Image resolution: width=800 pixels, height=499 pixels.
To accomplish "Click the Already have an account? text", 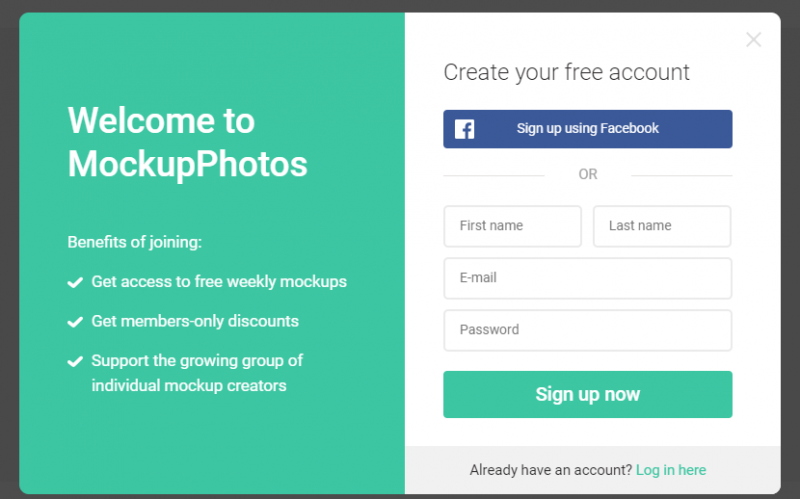I will coord(550,470).
